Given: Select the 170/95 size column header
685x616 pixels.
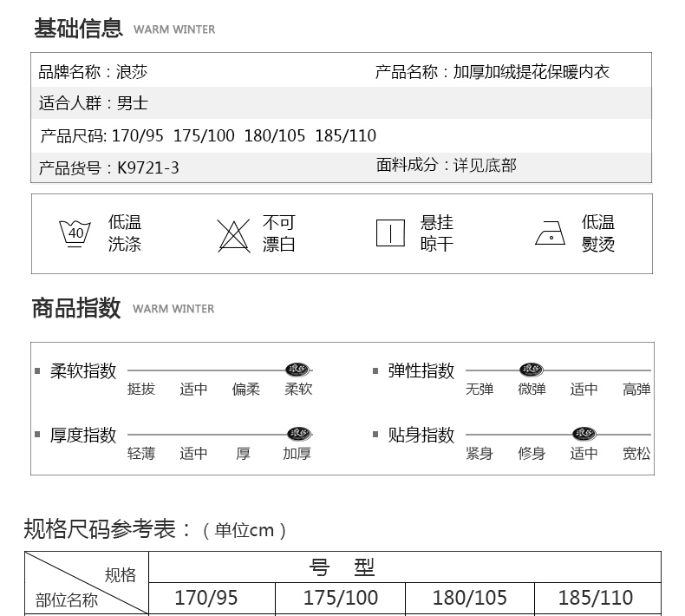Looking at the screenshot, I should click(x=205, y=598).
